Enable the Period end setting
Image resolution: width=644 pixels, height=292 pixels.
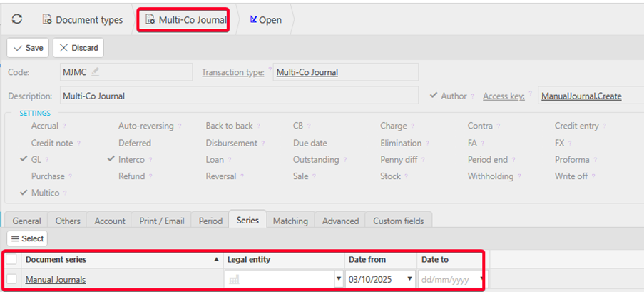488,160
